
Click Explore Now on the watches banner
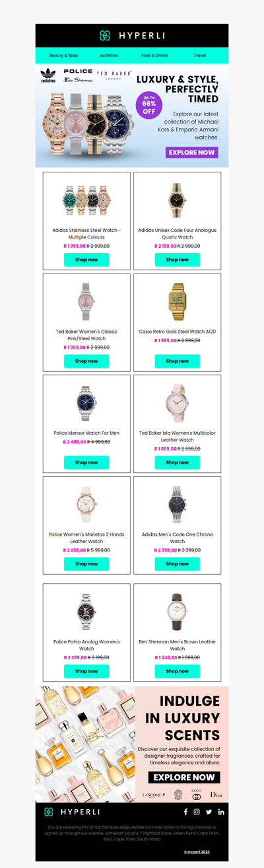point(192,153)
